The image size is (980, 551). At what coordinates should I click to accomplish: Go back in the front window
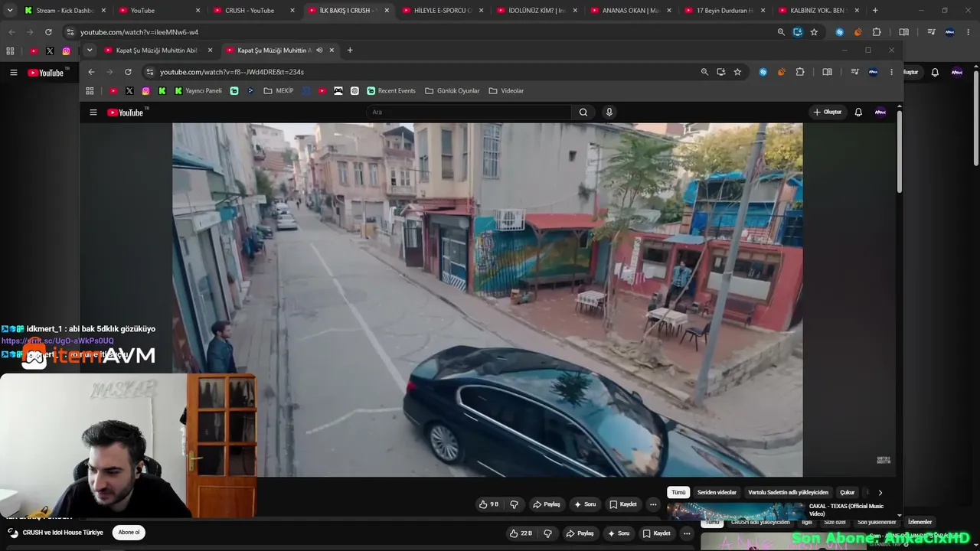pyautogui.click(x=91, y=72)
